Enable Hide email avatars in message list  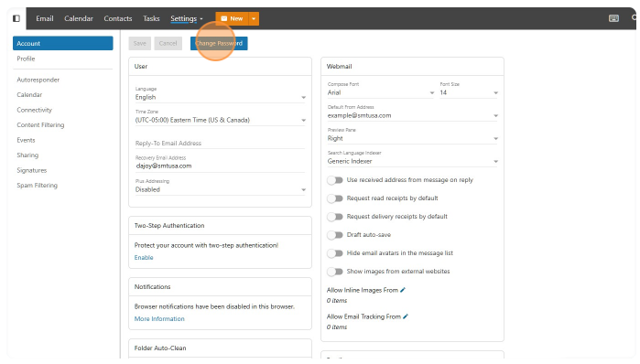tap(335, 253)
